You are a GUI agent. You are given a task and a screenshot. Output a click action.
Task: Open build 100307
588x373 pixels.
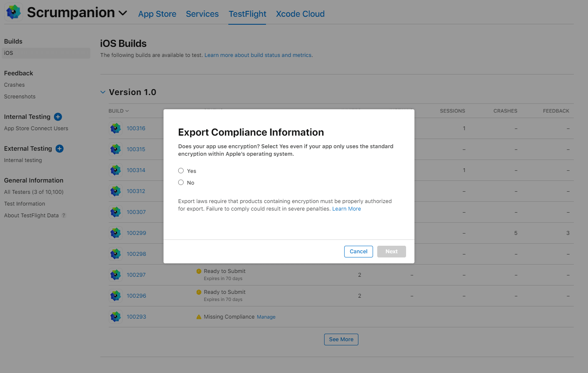(136, 212)
